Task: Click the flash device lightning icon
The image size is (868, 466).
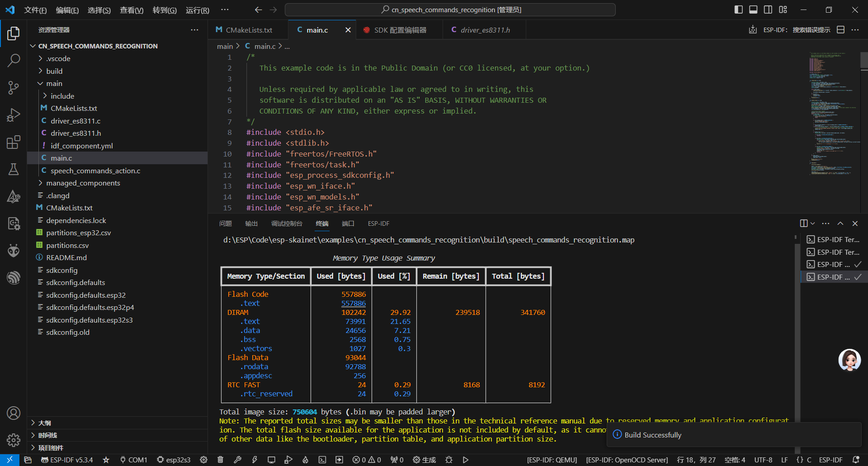Action: tap(255, 460)
